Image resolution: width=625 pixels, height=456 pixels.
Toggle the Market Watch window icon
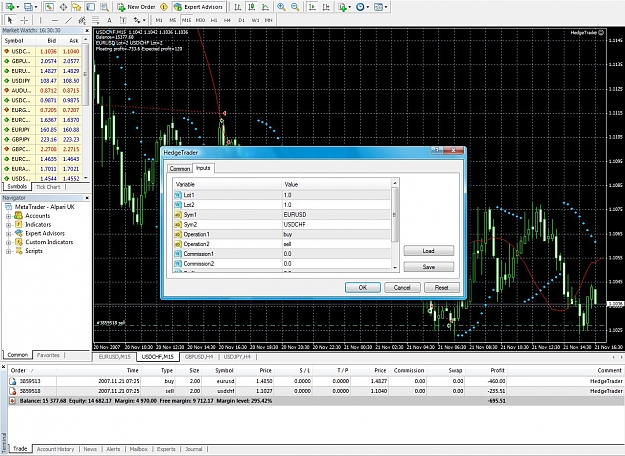point(49,7)
